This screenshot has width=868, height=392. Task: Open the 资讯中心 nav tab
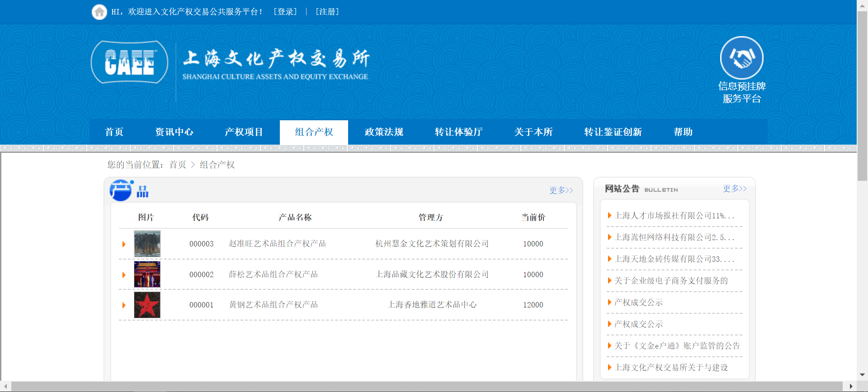tap(174, 132)
